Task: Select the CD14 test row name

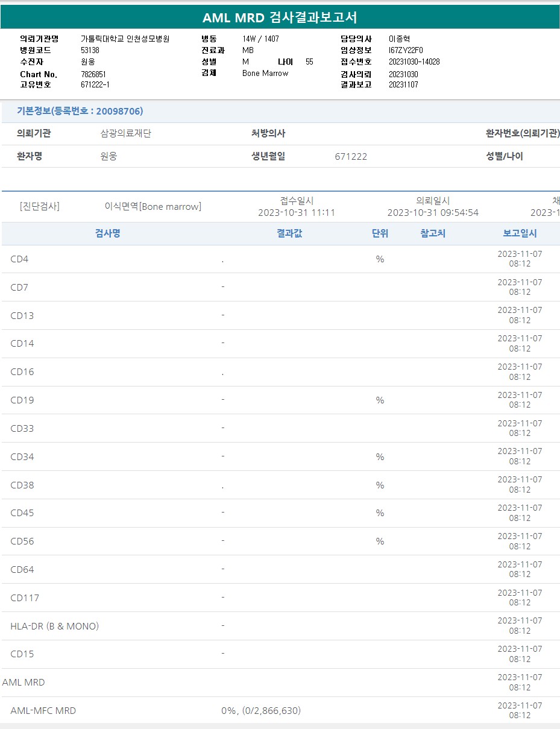Action: click(x=22, y=344)
